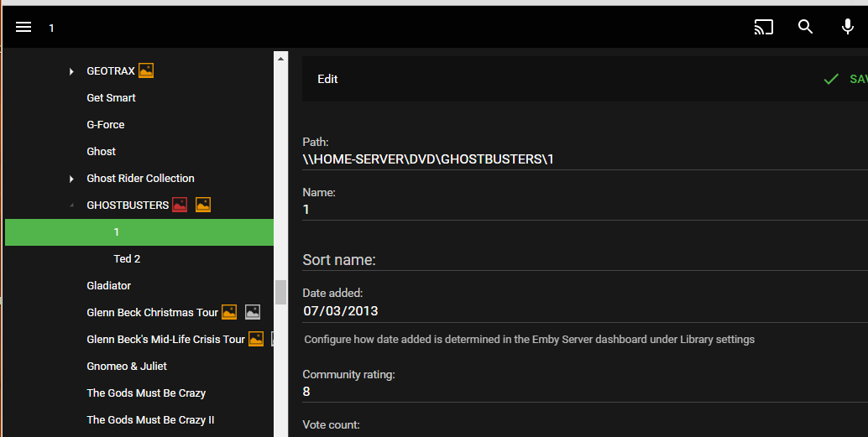This screenshot has height=437, width=868.
Task: Click the tree panel scrollbar thumb
Action: click(280, 292)
